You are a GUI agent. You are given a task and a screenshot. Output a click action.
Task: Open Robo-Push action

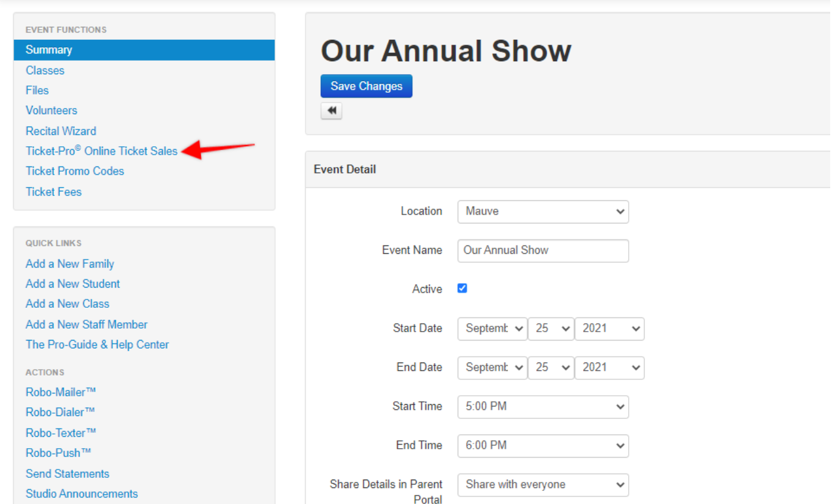(x=58, y=453)
